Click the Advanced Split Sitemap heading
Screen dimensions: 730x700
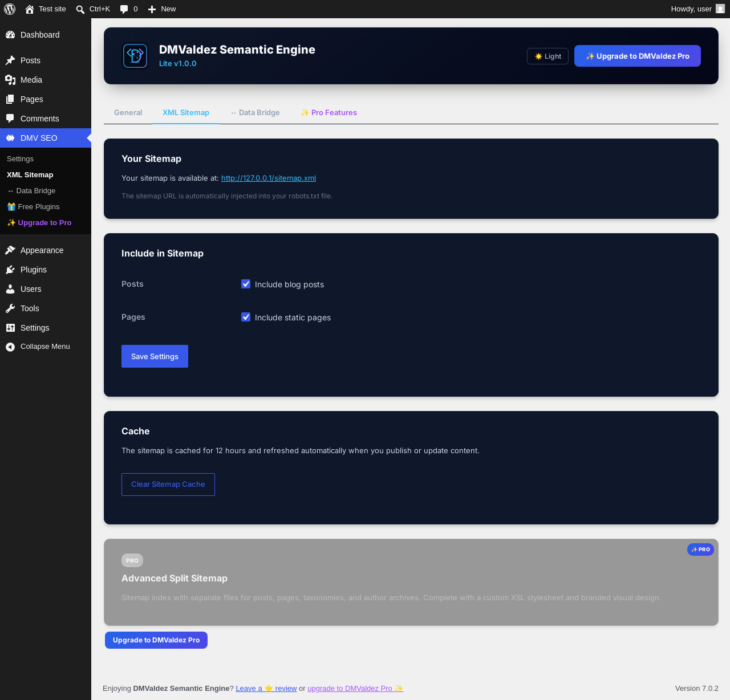click(175, 579)
